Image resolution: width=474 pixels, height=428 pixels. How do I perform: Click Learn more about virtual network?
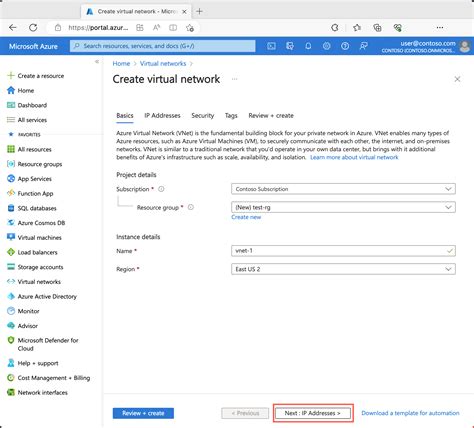(354, 157)
